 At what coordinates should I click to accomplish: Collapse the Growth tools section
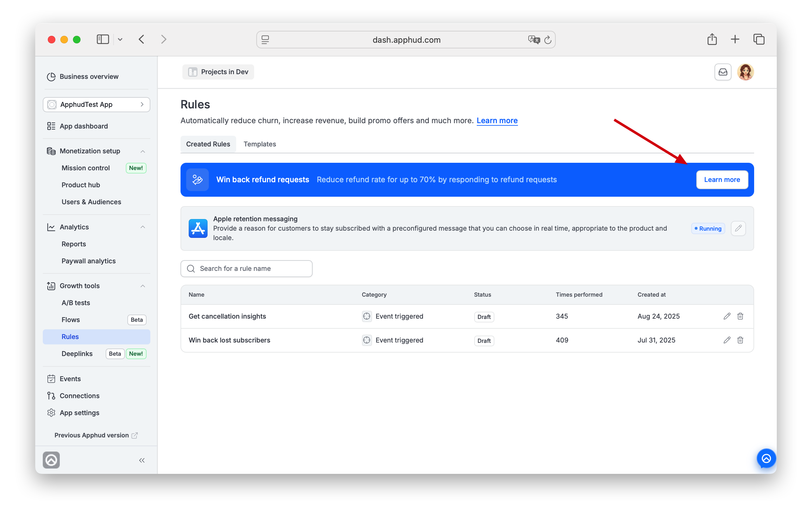coord(142,286)
